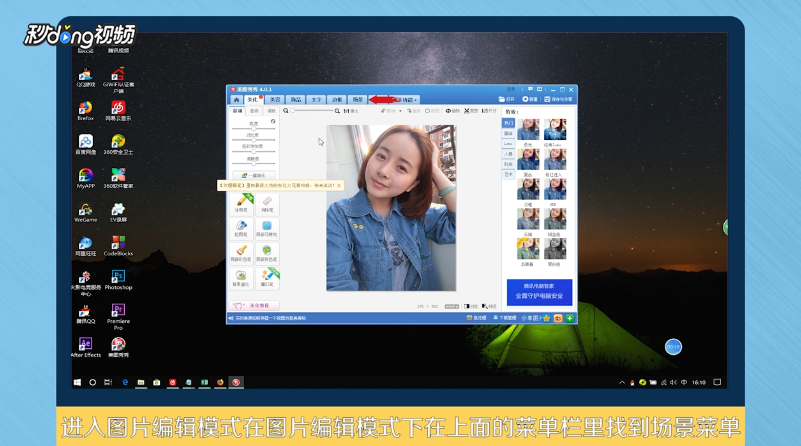801x446 pixels.
Task: Click the zoom-in magnifier icon
Action: 337,110
